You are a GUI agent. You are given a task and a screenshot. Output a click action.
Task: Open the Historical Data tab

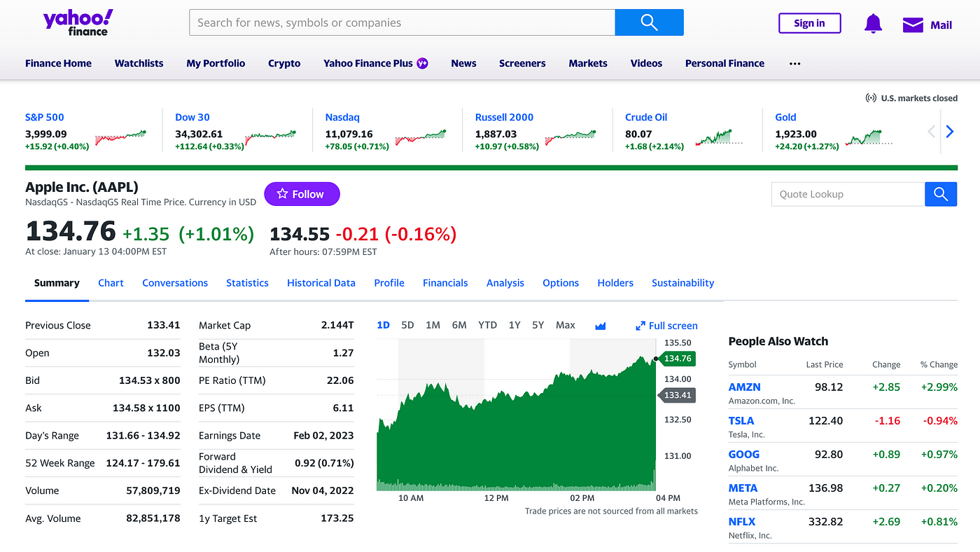click(x=321, y=283)
